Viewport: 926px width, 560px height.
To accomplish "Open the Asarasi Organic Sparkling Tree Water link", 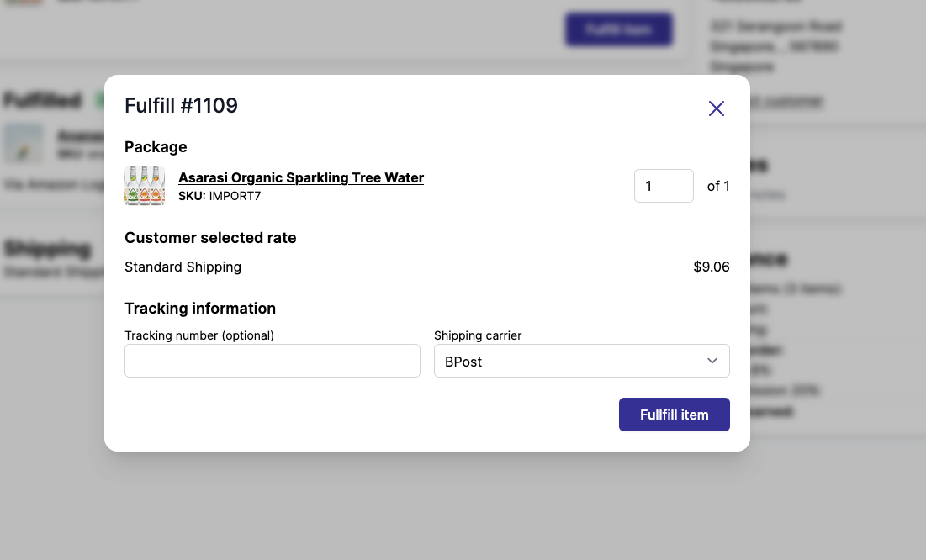I will pos(301,177).
